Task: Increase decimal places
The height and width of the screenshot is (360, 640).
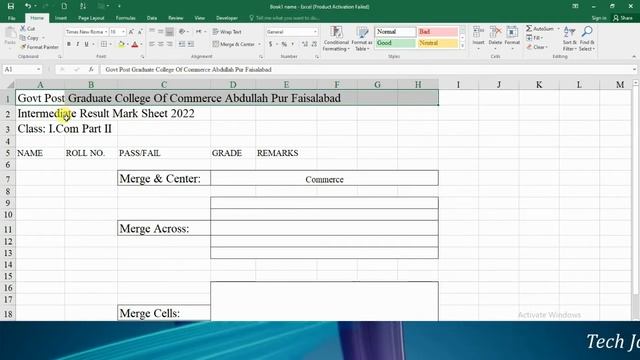Action: point(305,44)
